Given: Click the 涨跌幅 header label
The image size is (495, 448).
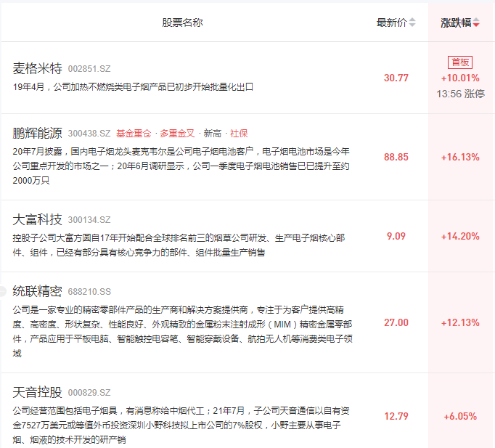Looking at the screenshot, I should 456,23.
